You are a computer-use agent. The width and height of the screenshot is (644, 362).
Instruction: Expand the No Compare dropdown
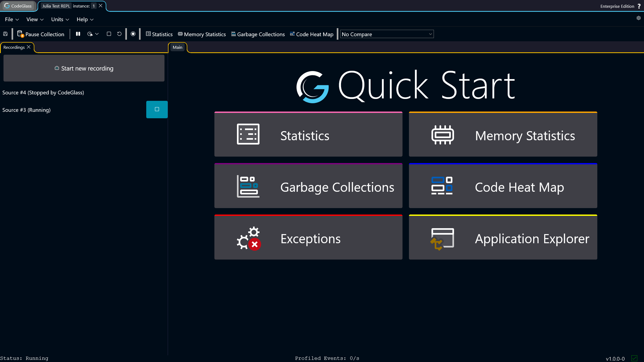387,34
